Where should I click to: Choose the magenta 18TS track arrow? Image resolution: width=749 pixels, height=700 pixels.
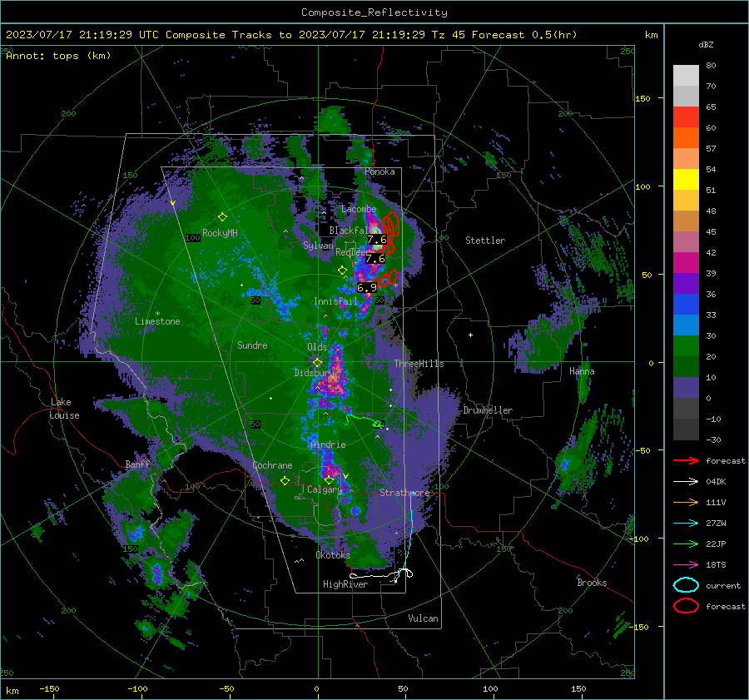(686, 565)
